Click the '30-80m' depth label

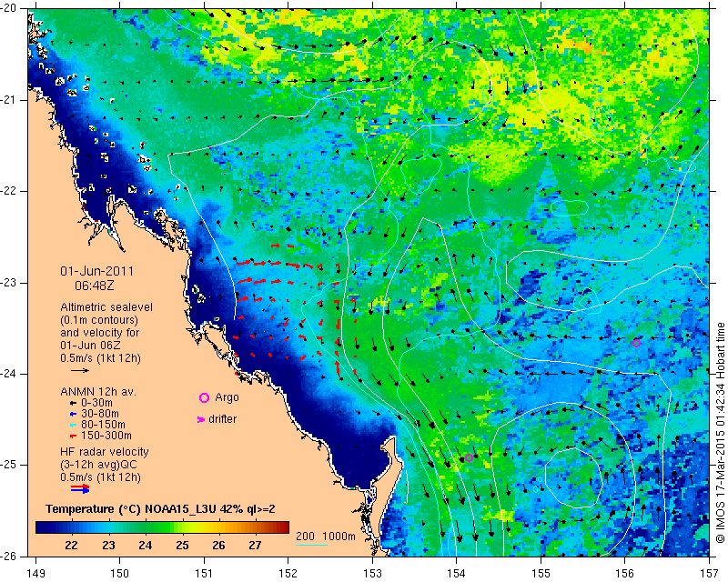[x=100, y=414]
